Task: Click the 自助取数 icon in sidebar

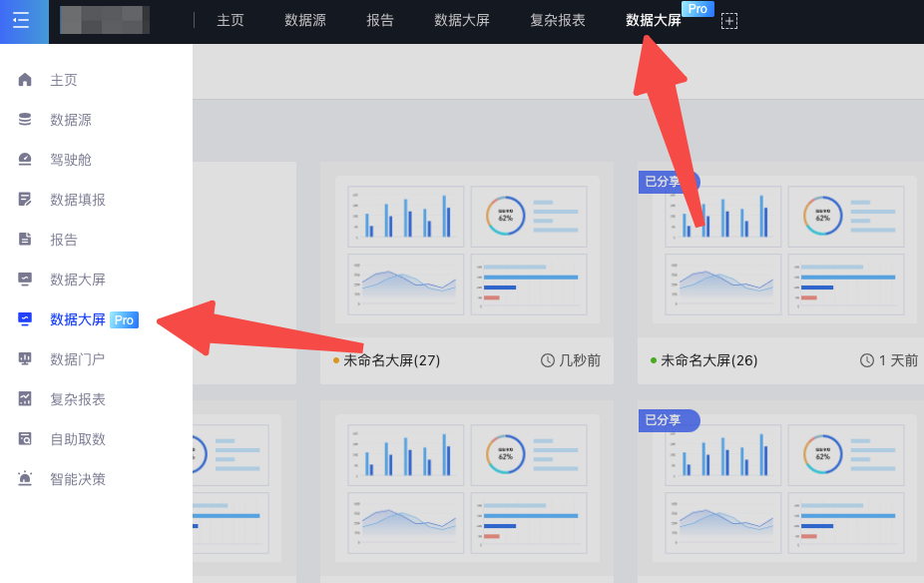Action: pos(25,439)
